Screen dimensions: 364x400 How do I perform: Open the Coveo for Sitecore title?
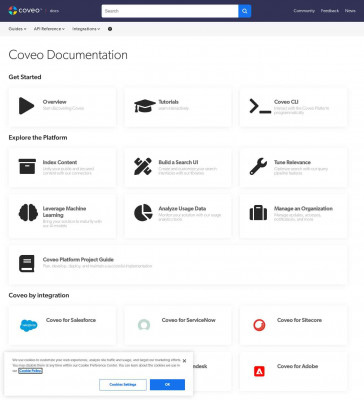click(299, 320)
